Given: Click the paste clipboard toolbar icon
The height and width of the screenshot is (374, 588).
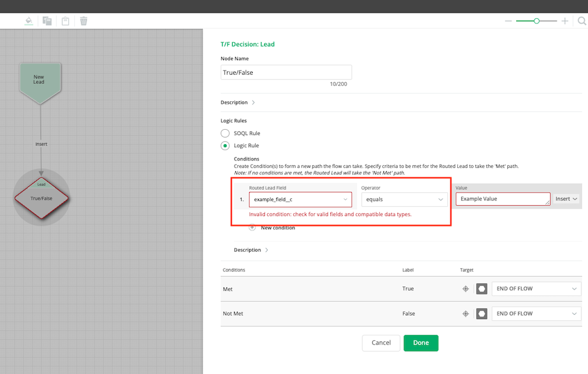Looking at the screenshot, I should point(65,21).
